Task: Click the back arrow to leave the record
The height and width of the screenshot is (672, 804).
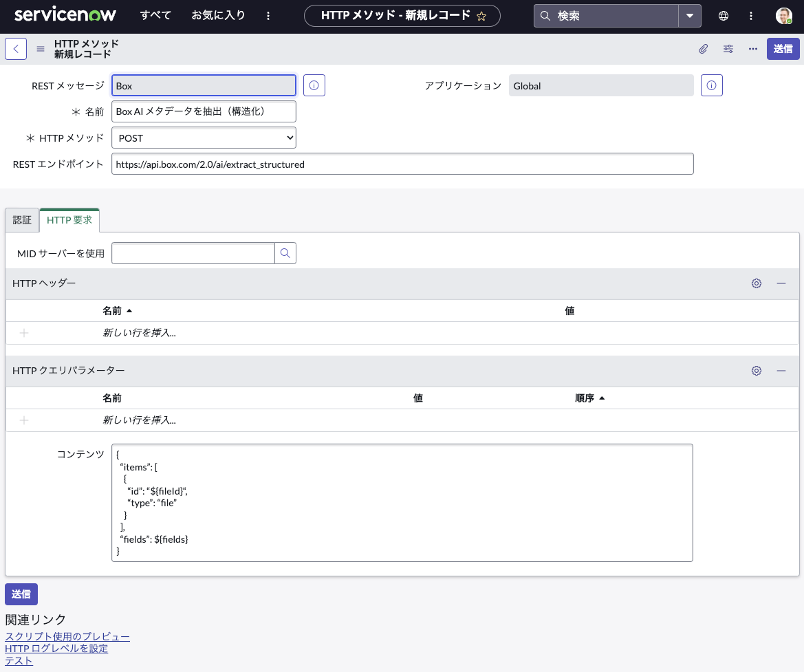Action: point(15,49)
